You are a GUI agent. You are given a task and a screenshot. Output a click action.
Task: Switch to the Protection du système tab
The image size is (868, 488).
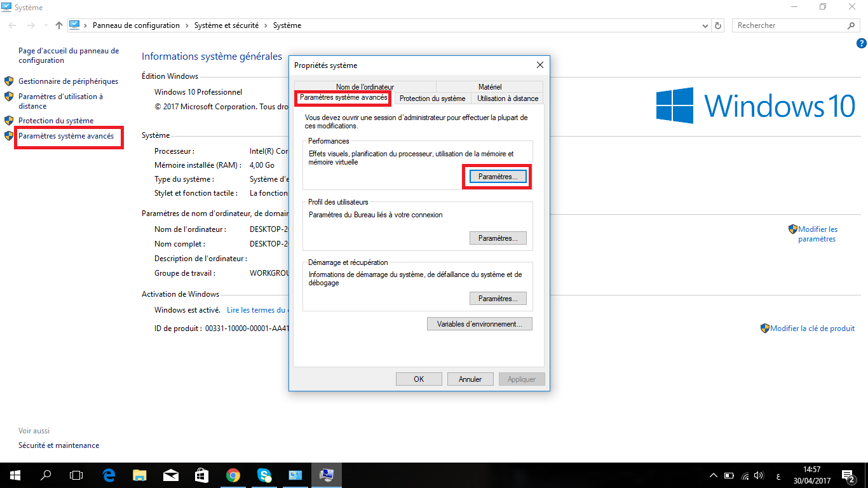(432, 98)
